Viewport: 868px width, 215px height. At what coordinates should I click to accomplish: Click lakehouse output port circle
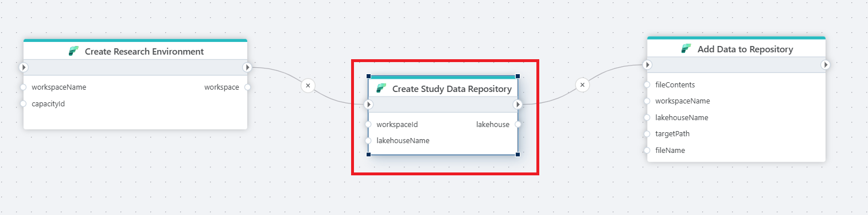pos(517,124)
